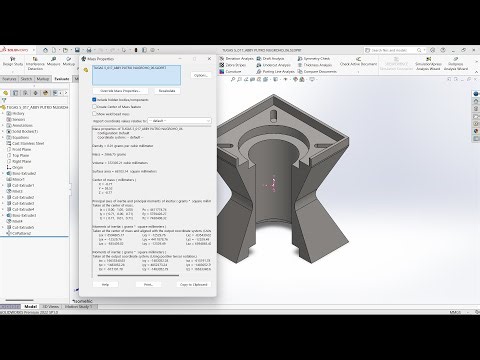Select the Model bottom tab
This screenshot has height=360, width=480.
[x=30, y=306]
